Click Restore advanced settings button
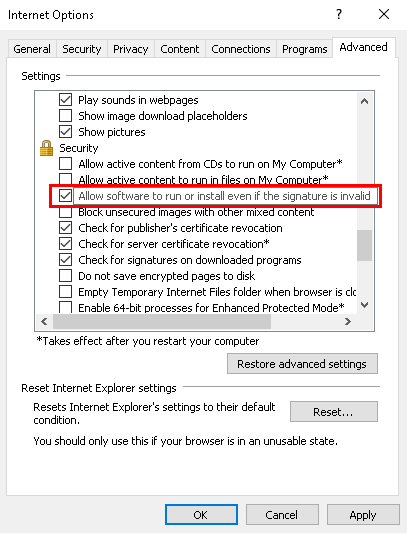The height and width of the screenshot is (534, 407). tap(302, 364)
